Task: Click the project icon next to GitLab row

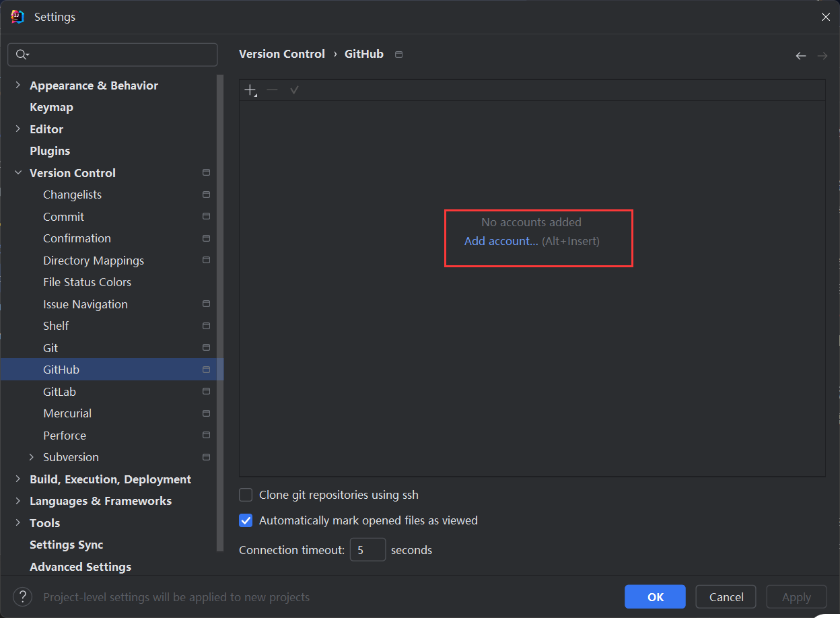Action: 207,391
